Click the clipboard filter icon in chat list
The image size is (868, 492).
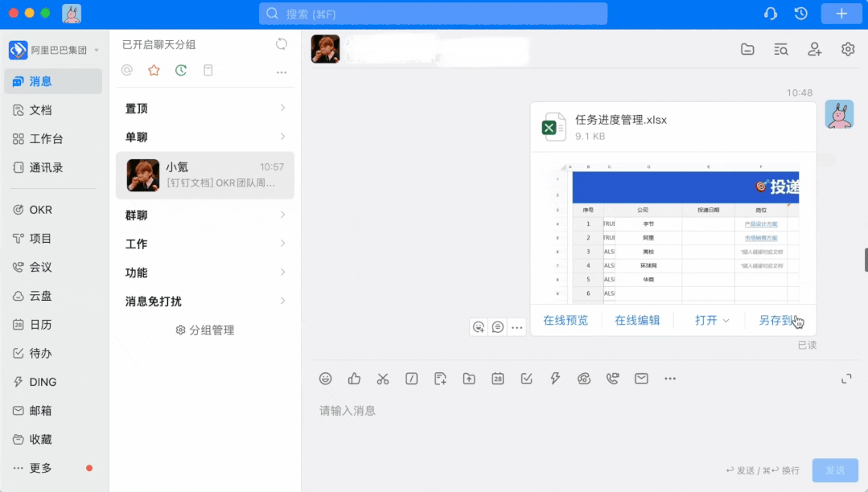208,70
